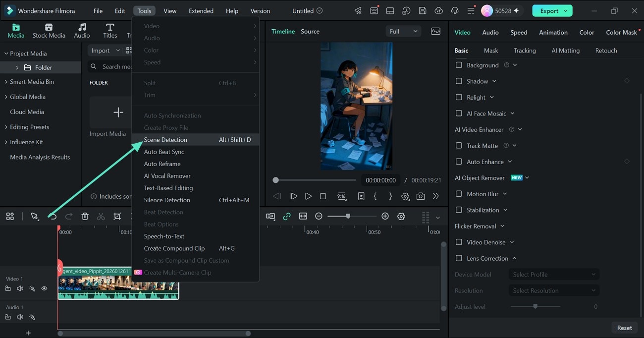Click the Import Media plus tile
This screenshot has height=338, width=644.
click(118, 113)
